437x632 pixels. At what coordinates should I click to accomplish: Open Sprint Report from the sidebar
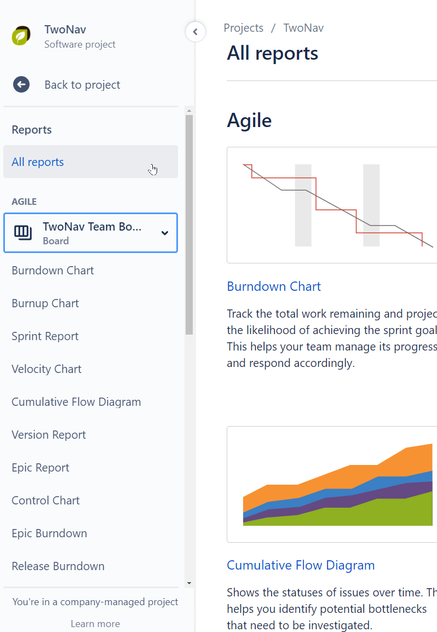[x=45, y=336]
